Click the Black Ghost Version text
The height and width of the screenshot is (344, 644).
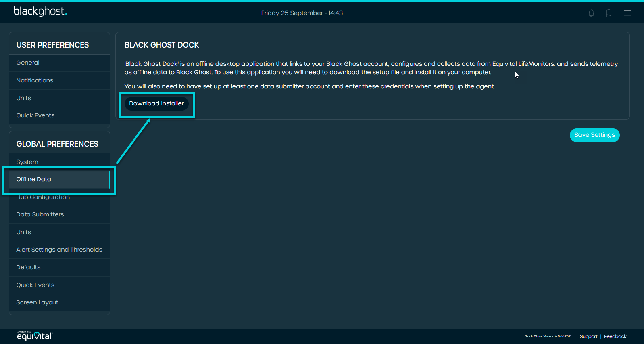point(548,336)
